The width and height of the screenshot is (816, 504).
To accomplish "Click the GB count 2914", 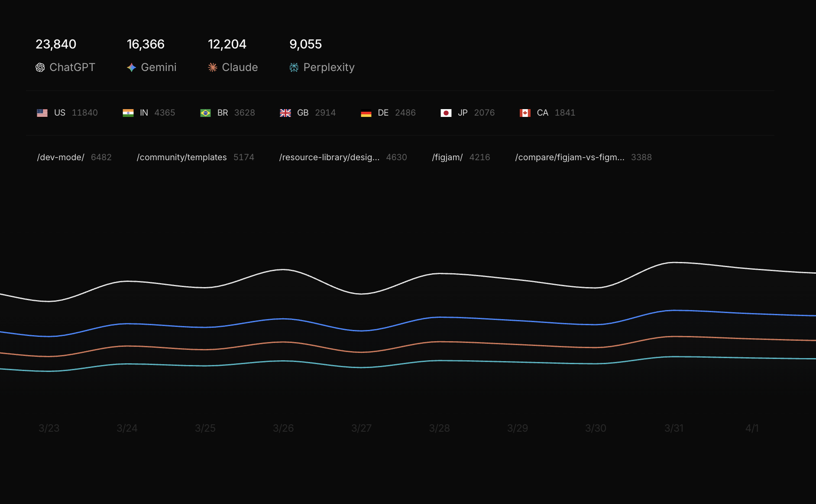I will [325, 113].
